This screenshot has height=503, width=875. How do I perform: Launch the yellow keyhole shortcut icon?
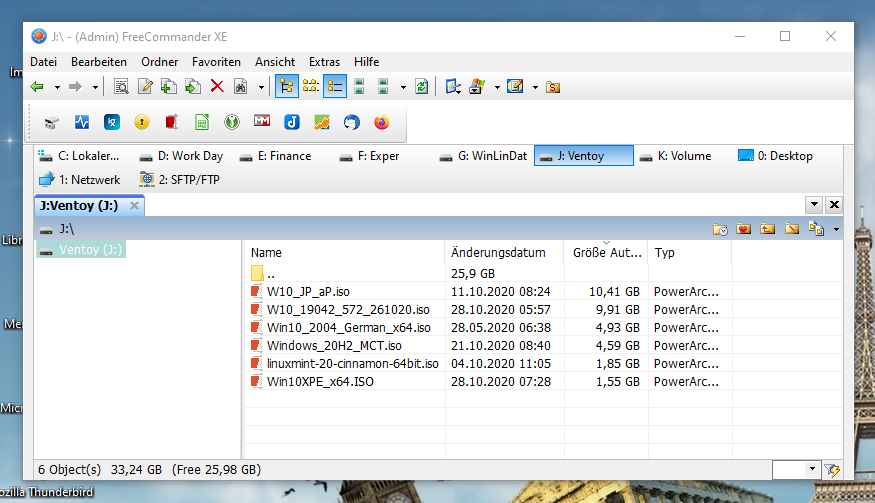click(x=142, y=122)
